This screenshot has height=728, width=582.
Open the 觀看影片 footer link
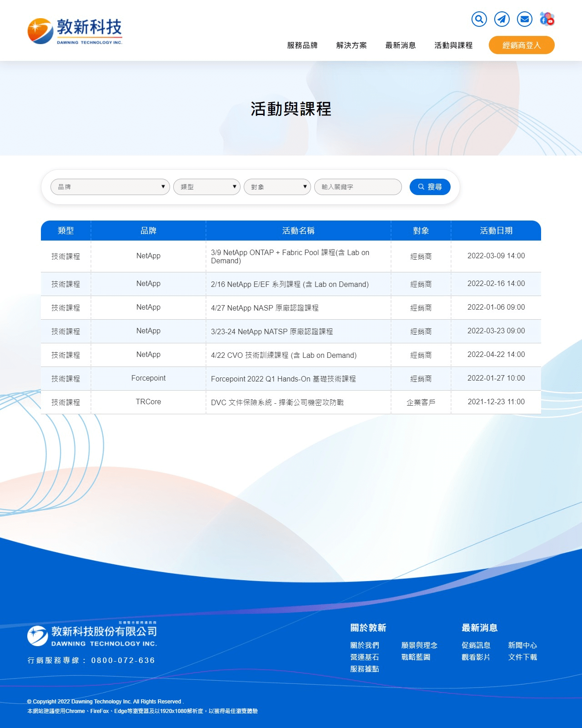(x=476, y=657)
